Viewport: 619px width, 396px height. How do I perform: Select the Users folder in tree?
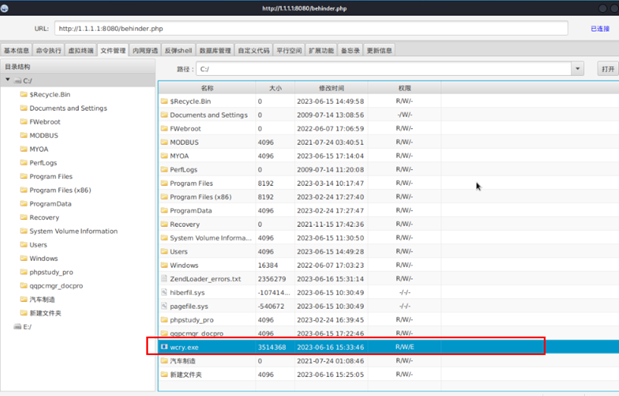(x=38, y=245)
